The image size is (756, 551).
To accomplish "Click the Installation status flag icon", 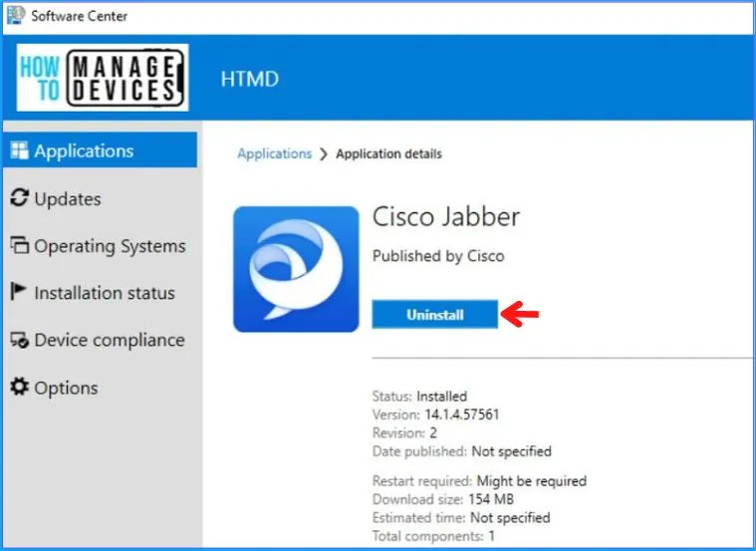I will pyautogui.click(x=18, y=292).
